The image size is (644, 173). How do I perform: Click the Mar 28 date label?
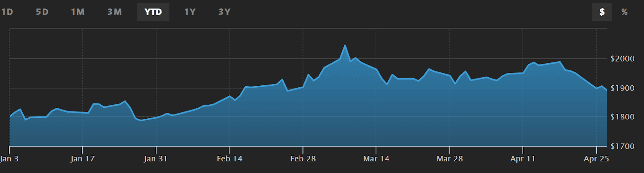[450, 159]
